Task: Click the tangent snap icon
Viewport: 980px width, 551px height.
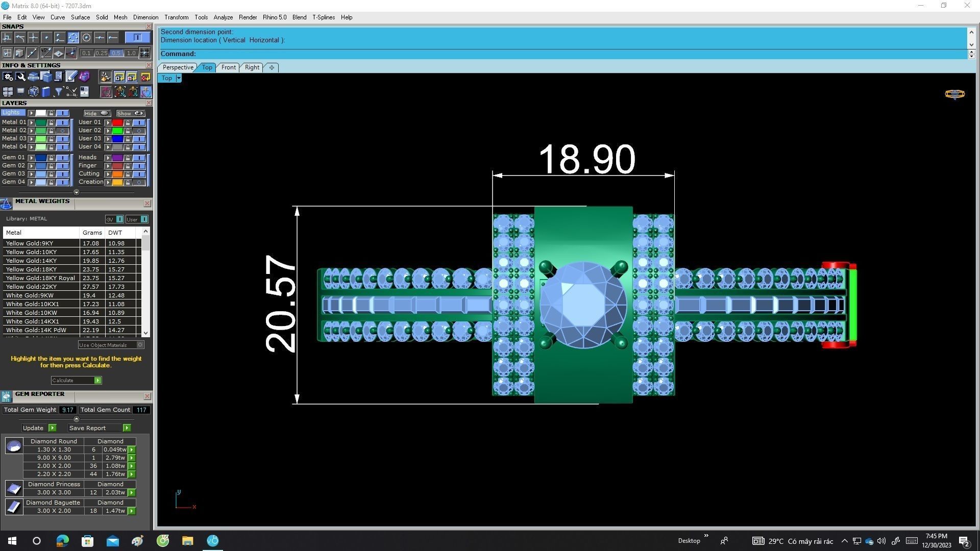Action: pyautogui.click(x=20, y=38)
